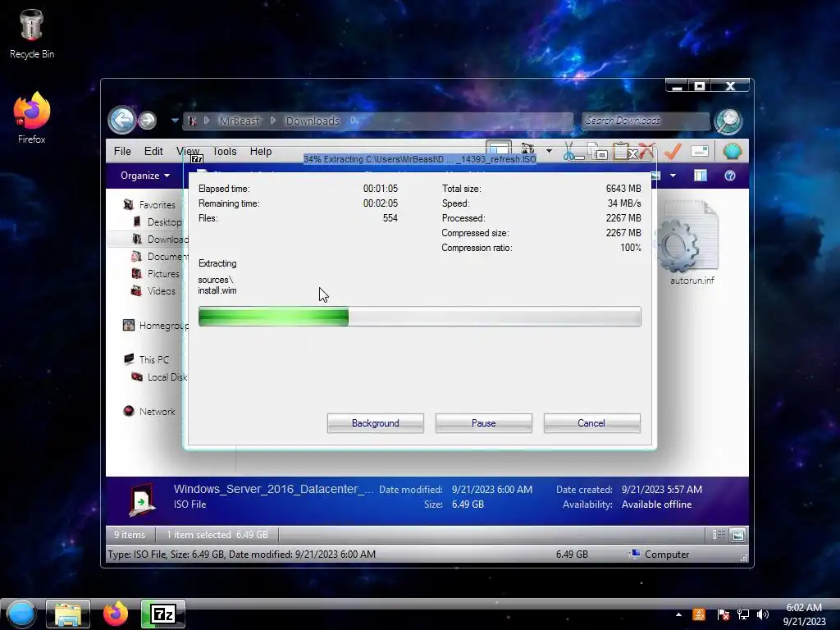This screenshot has width=840, height=630.
Task: Switch to details list view icon
Action: (x=719, y=535)
